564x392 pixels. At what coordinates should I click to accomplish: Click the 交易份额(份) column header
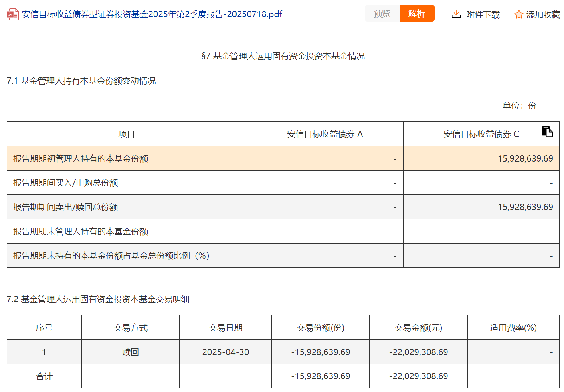coord(321,328)
